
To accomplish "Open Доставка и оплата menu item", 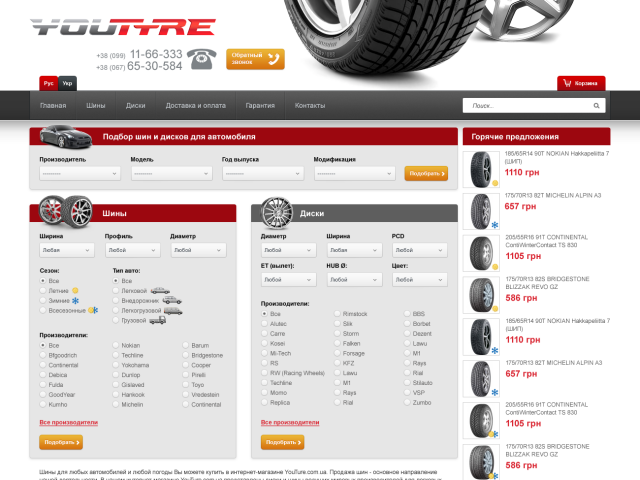I will point(196,106).
